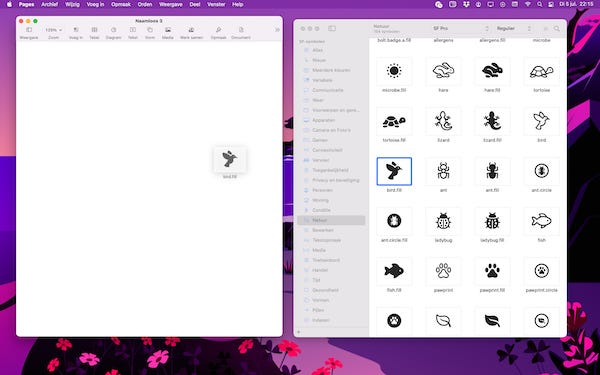This screenshot has height=375, width=600.
Task: Open the Pages Zoom percentage dropdown
Action: coord(53,30)
